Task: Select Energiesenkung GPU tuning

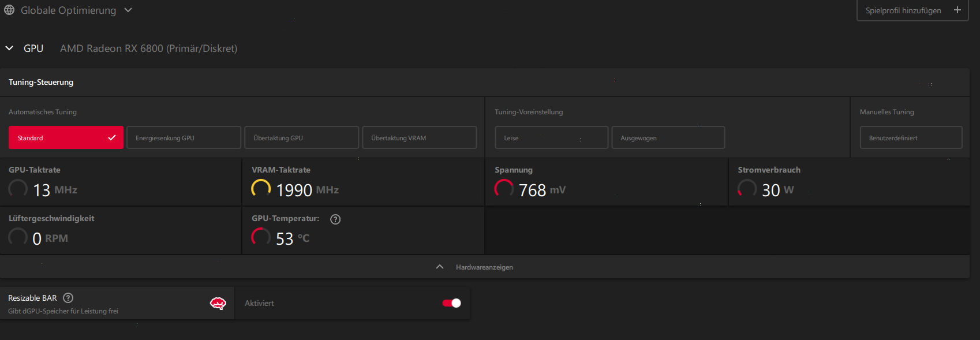Action: click(184, 137)
